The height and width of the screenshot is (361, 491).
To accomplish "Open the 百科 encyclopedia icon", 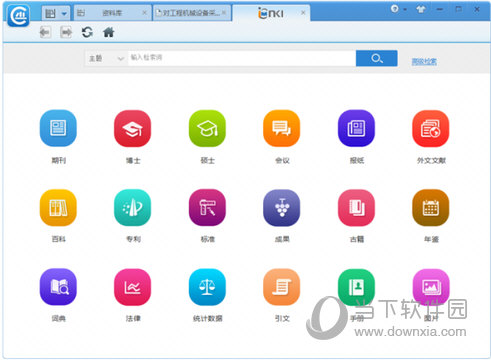I will (58, 207).
